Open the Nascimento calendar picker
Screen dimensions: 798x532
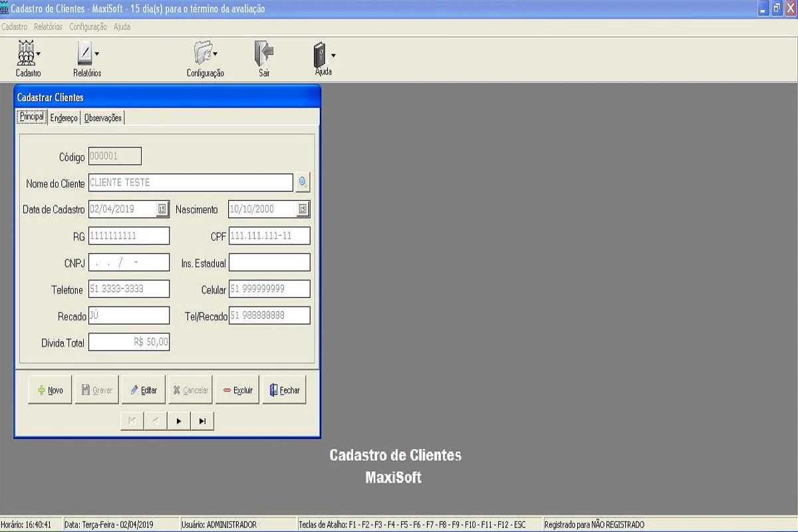point(303,209)
